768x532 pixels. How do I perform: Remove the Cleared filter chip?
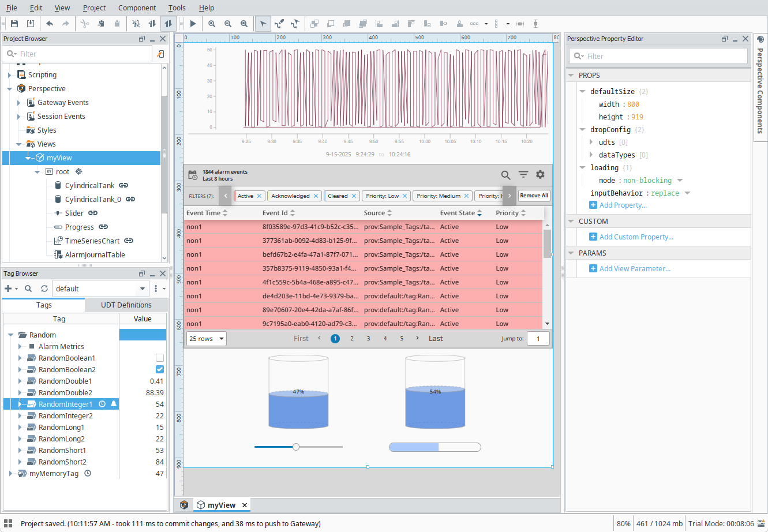354,196
